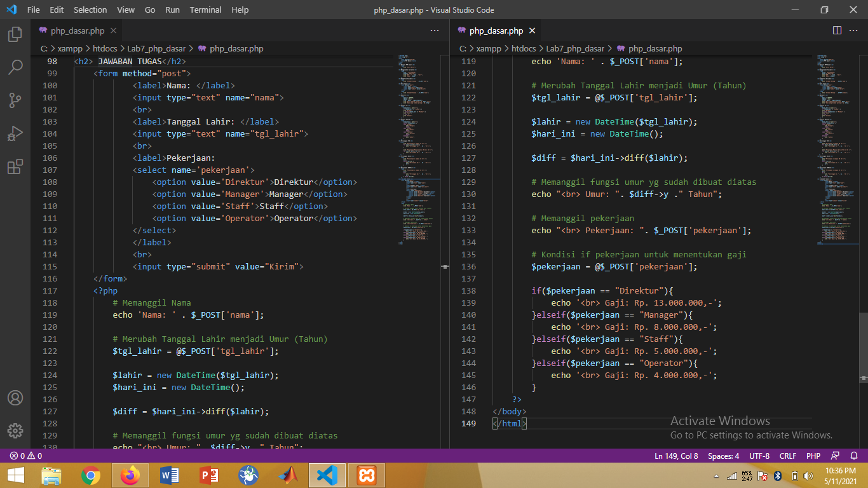Open the Extensions marketplace icon
The width and height of the screenshot is (868, 488).
pos(15,166)
